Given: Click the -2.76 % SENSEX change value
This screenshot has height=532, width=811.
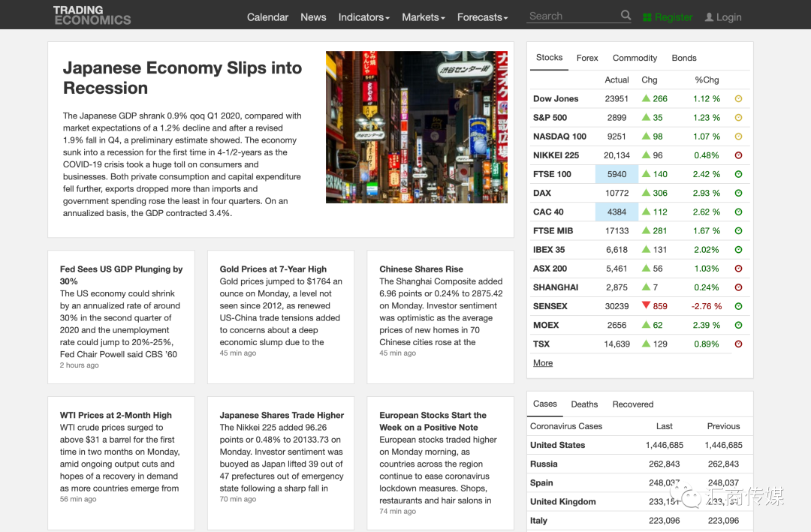Looking at the screenshot, I should point(707,306).
